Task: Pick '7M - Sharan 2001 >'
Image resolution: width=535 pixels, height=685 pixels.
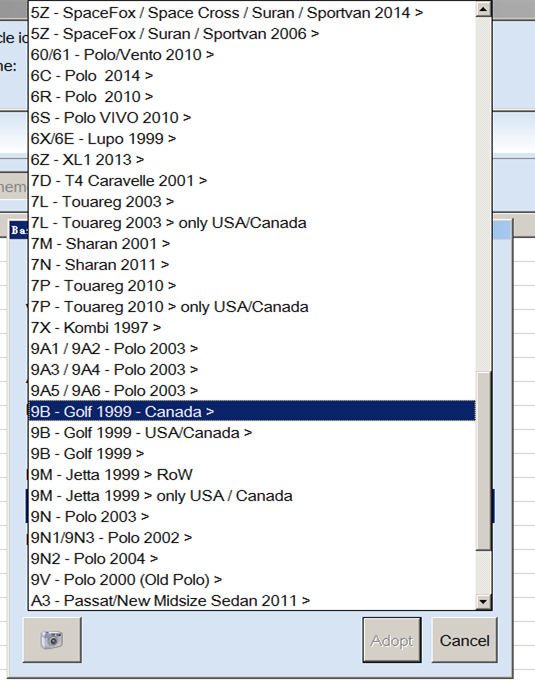Action: coord(252,244)
